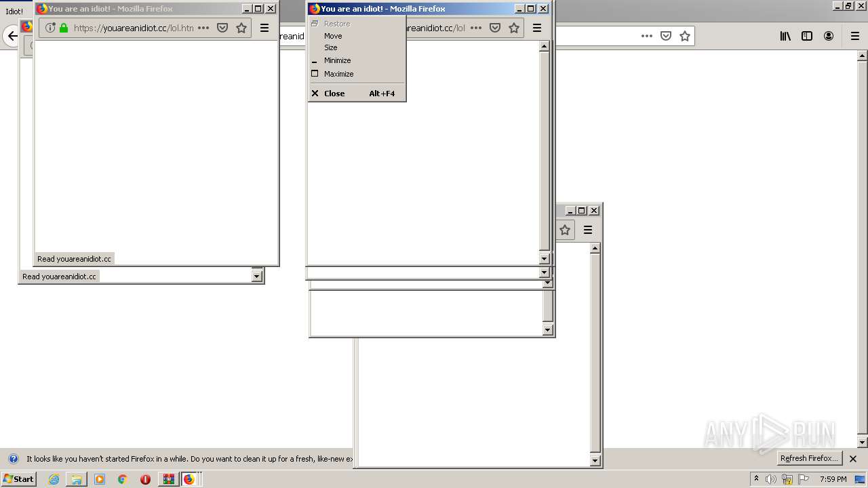Launch Internet Explorer from the taskbar
The height and width of the screenshot is (488, 868).
coord(54,479)
